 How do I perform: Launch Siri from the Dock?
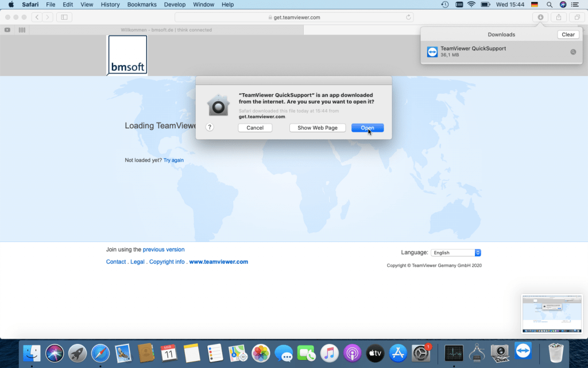pos(55,354)
